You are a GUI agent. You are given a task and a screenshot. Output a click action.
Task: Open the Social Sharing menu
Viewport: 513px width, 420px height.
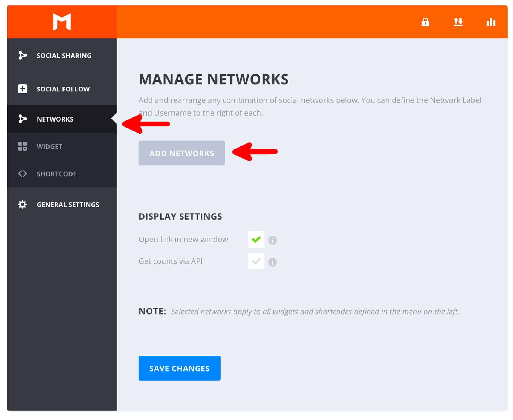[x=62, y=56]
